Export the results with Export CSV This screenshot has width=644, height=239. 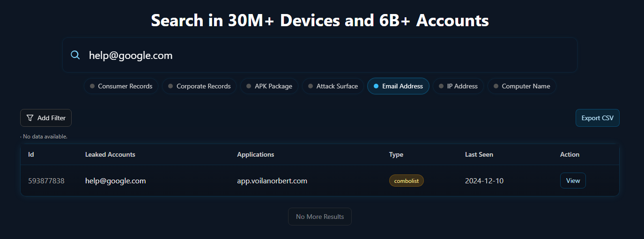tap(597, 118)
